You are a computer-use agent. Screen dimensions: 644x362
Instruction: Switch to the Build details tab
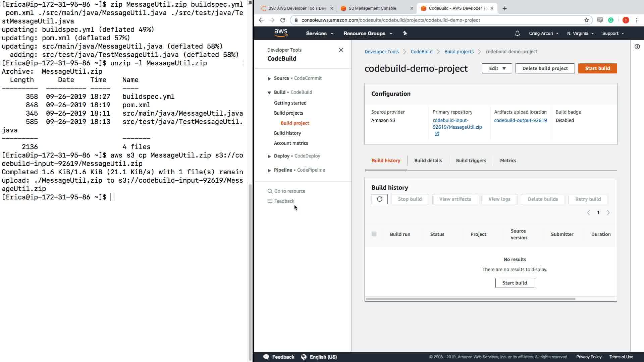tap(428, 161)
